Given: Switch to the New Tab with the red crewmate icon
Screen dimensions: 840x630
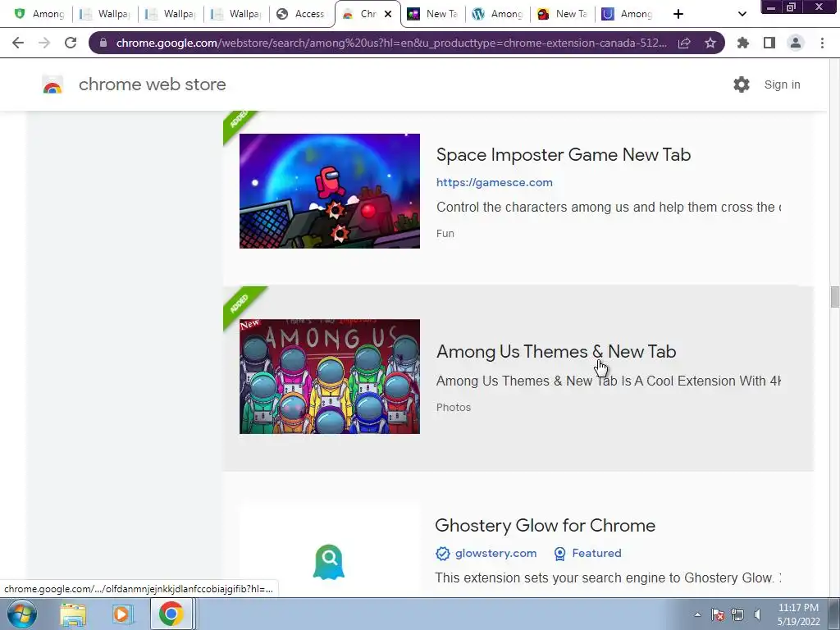Looking at the screenshot, I should [563, 14].
